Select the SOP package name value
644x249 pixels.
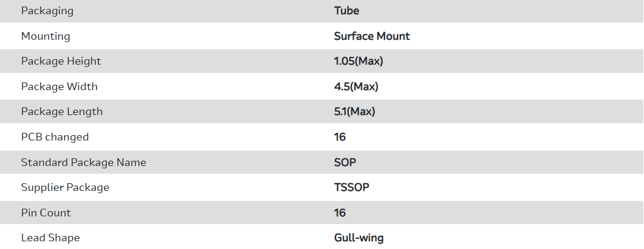coord(345,162)
